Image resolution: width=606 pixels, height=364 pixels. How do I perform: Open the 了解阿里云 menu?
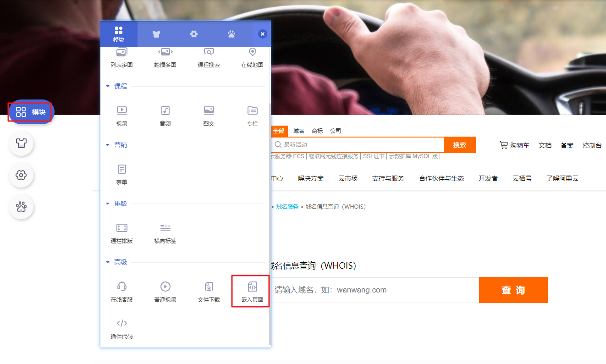[562, 178]
